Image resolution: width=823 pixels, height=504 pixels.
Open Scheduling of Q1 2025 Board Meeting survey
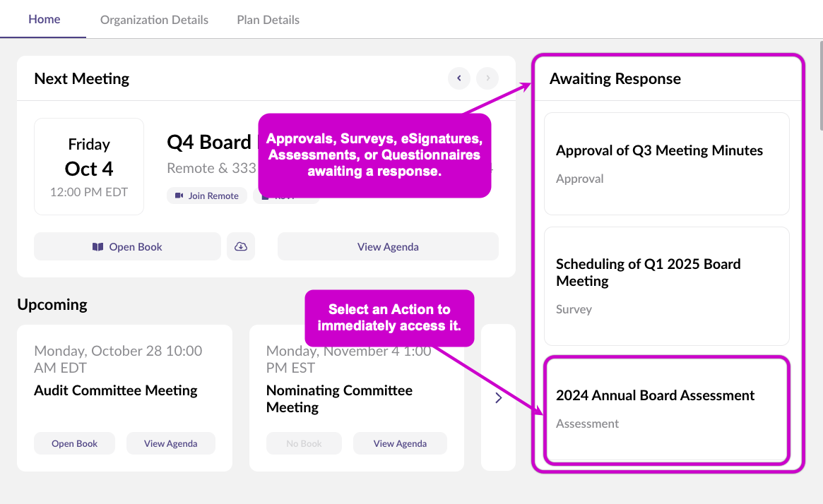[667, 287]
